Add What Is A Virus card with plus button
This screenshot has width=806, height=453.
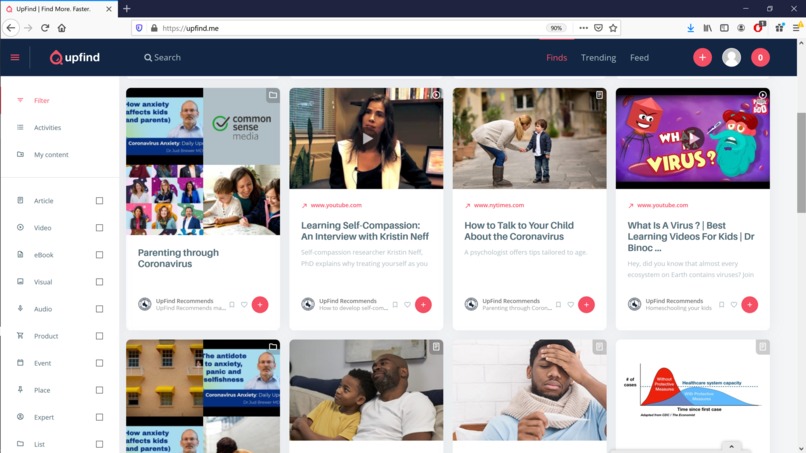[749, 304]
